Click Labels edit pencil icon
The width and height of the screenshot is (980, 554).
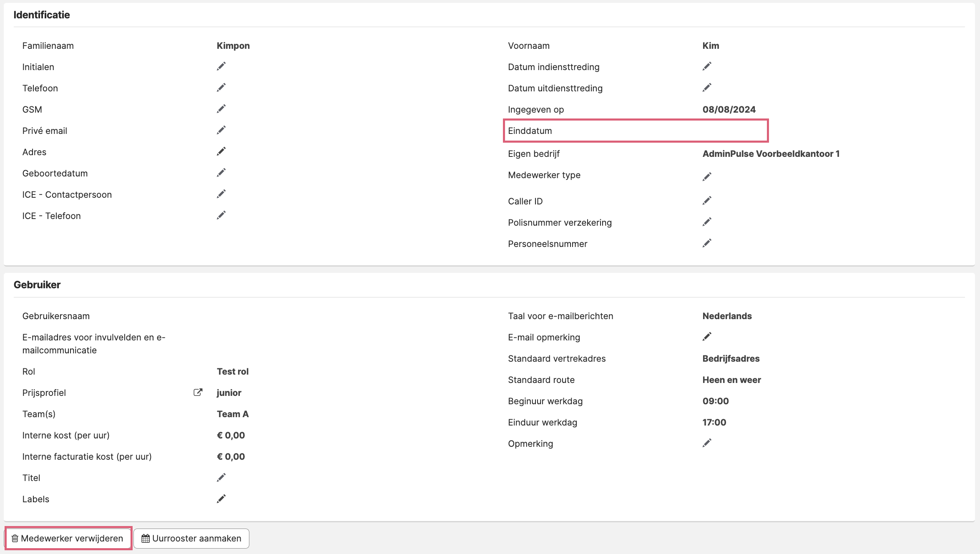click(x=221, y=499)
